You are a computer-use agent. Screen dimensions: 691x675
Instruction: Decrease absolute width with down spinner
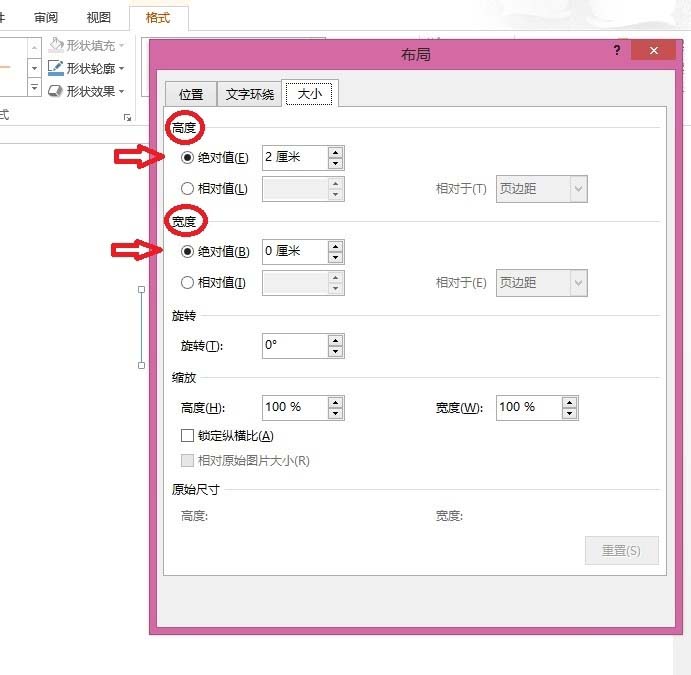click(x=335, y=257)
